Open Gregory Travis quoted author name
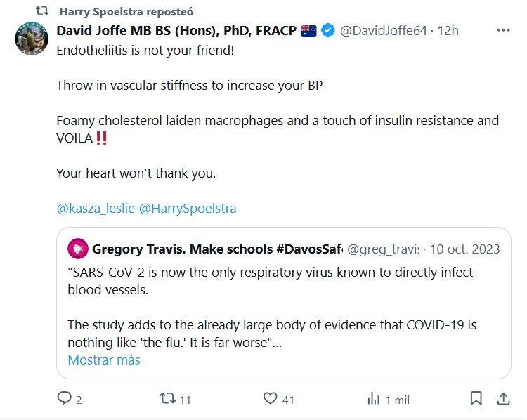Viewport: 527px width, 420px height. click(217, 248)
